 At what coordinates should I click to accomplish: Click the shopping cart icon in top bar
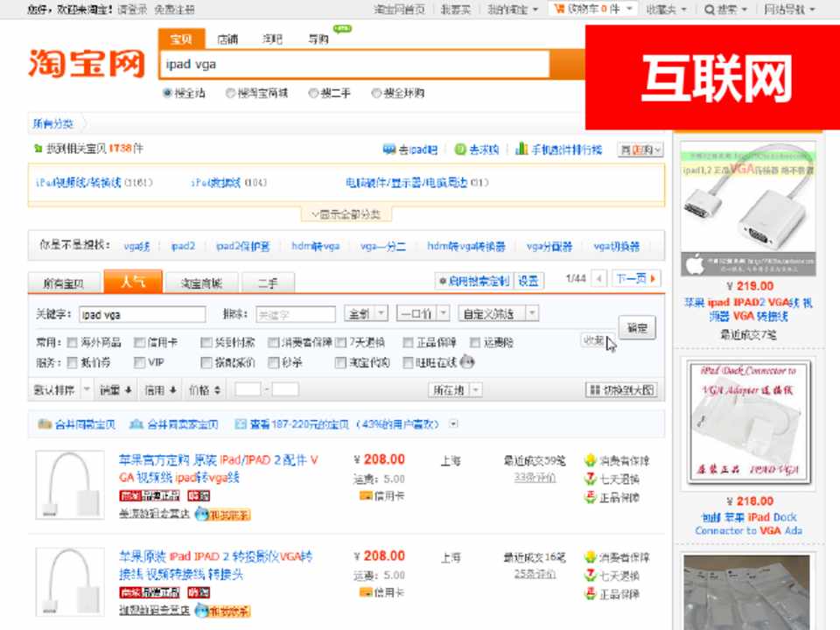tap(558, 9)
